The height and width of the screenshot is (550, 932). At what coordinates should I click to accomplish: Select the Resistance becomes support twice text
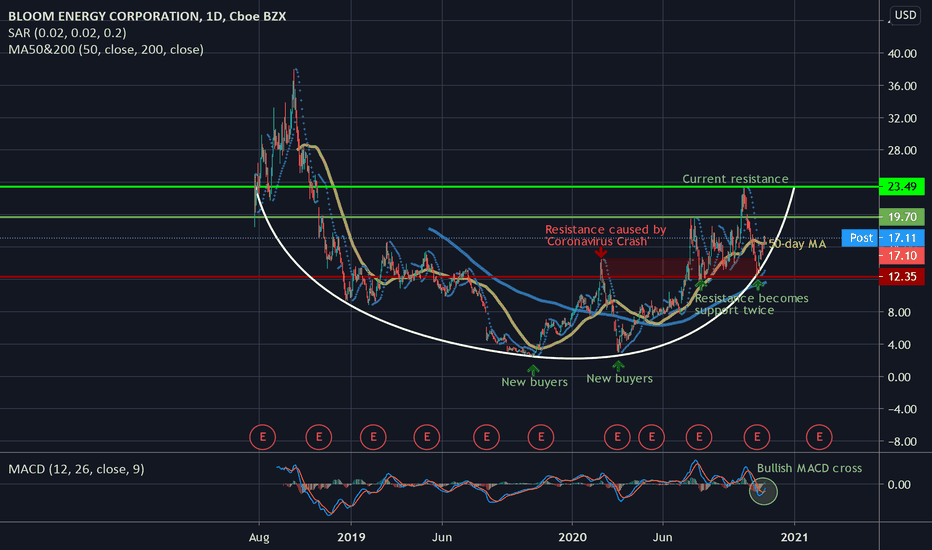pos(751,304)
